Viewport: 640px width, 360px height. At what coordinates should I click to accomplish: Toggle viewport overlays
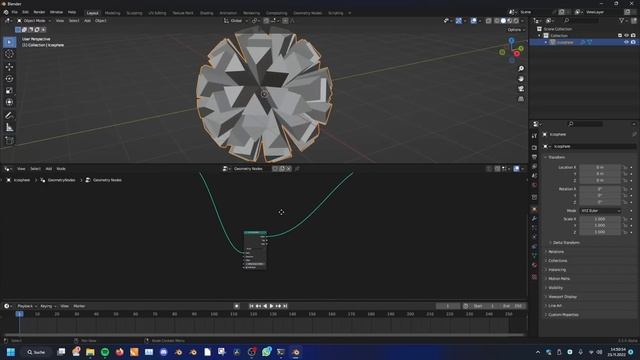(473, 21)
